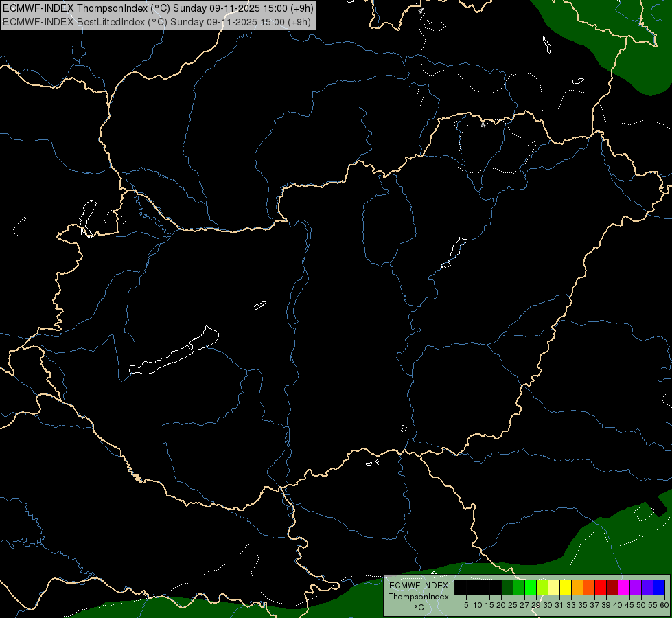This screenshot has width=672, height=618.
Task: Click the bright red 37–39 legend swatch
Action: tap(601, 587)
